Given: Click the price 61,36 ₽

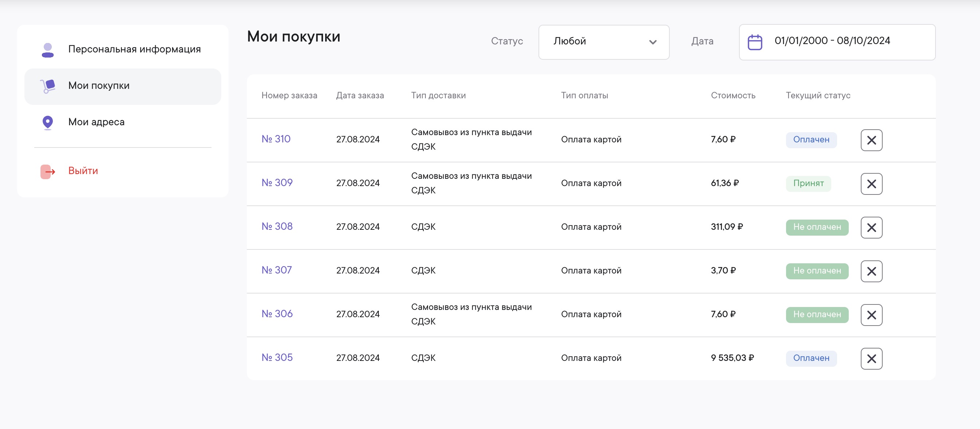Looking at the screenshot, I should pyautogui.click(x=725, y=183).
